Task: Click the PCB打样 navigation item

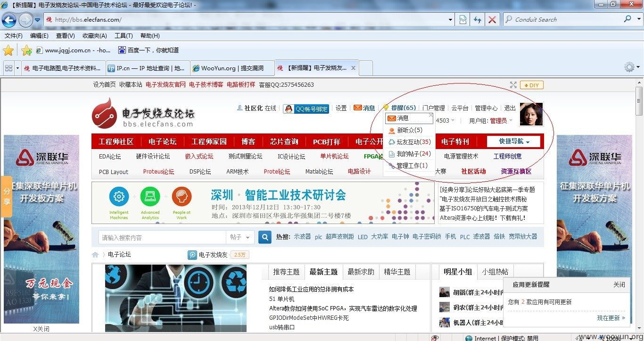Action: coord(327,141)
